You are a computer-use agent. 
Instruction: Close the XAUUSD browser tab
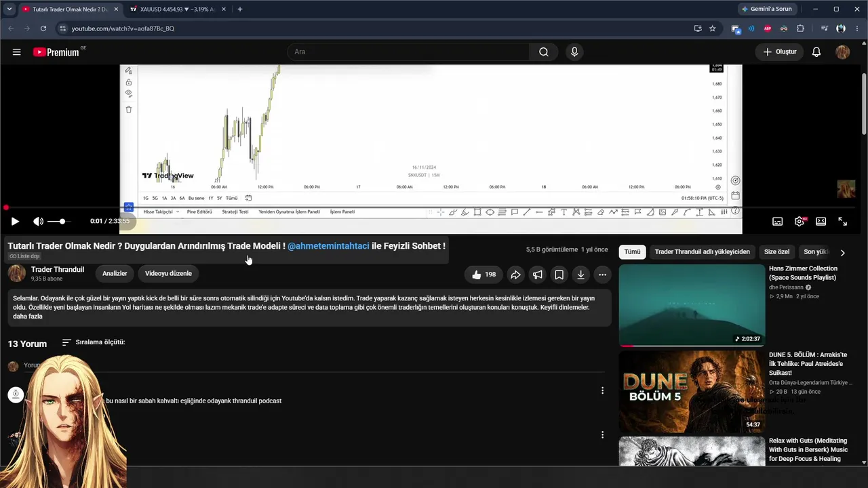(x=224, y=9)
